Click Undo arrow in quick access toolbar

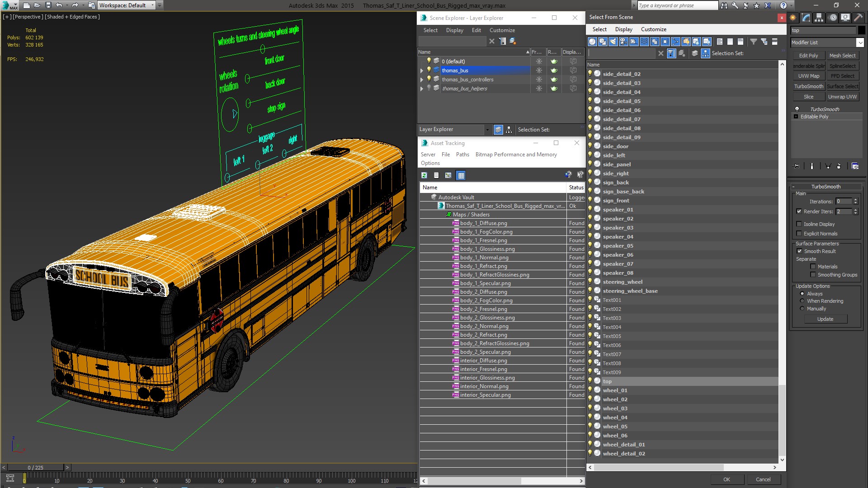(59, 5)
